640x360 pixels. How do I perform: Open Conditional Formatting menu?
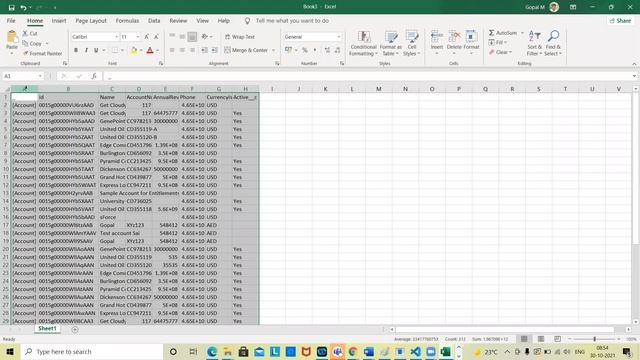point(363,43)
